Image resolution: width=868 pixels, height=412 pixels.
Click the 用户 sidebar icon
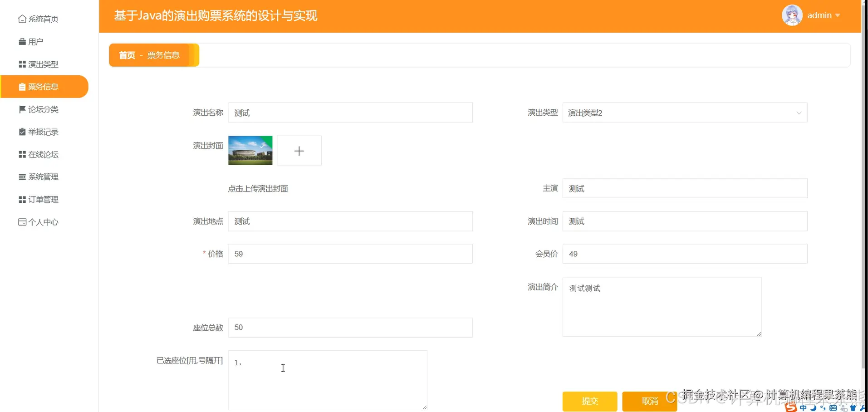coord(22,41)
